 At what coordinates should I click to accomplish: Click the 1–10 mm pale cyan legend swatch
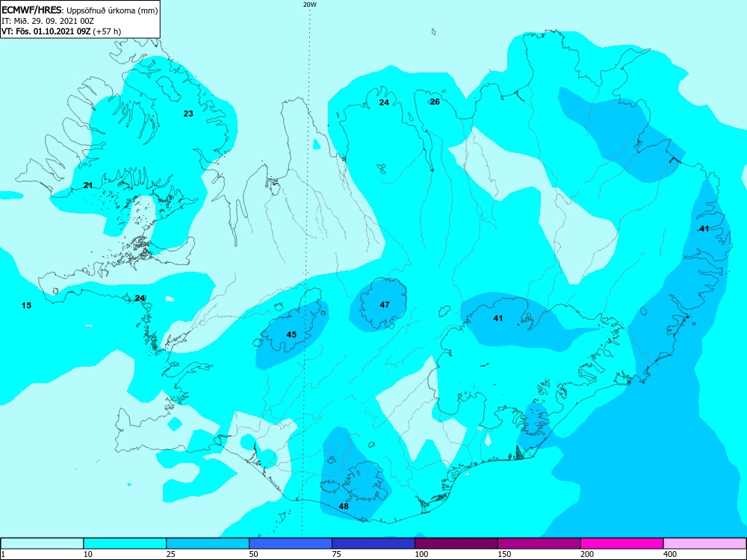(x=42, y=544)
